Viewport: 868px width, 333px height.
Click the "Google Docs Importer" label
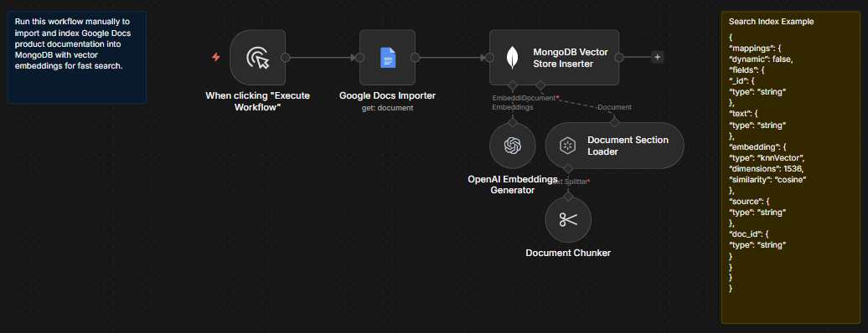(387, 95)
